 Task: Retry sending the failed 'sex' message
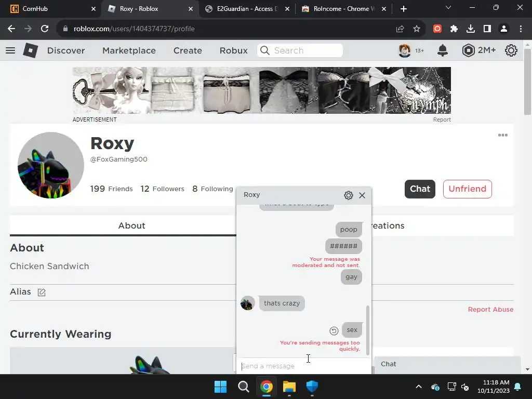click(x=334, y=330)
